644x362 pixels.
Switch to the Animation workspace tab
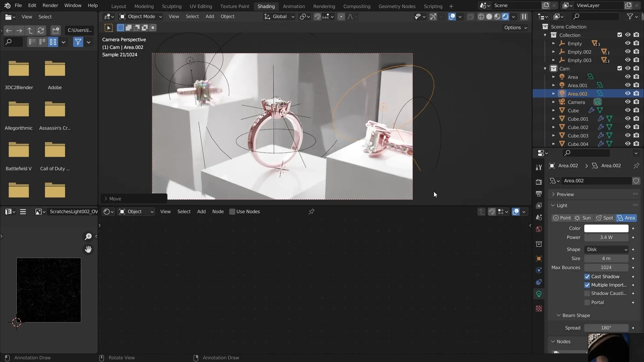(x=294, y=6)
